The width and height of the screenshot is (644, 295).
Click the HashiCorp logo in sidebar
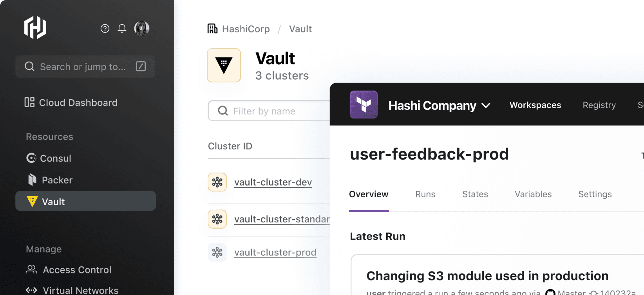(35, 27)
